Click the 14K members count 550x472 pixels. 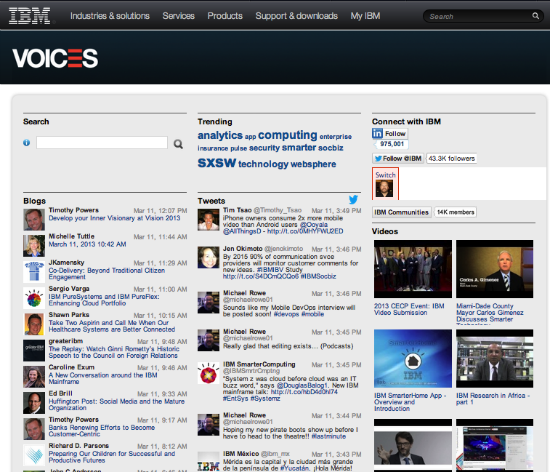point(456,212)
